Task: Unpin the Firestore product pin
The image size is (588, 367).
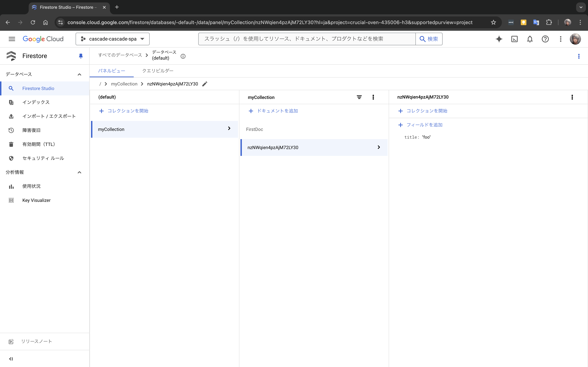Action: click(81, 56)
